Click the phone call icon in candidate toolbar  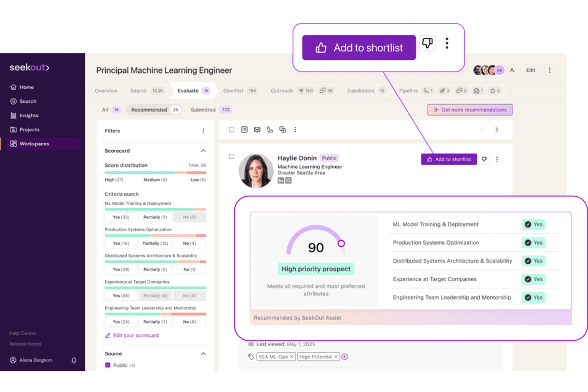(x=270, y=129)
